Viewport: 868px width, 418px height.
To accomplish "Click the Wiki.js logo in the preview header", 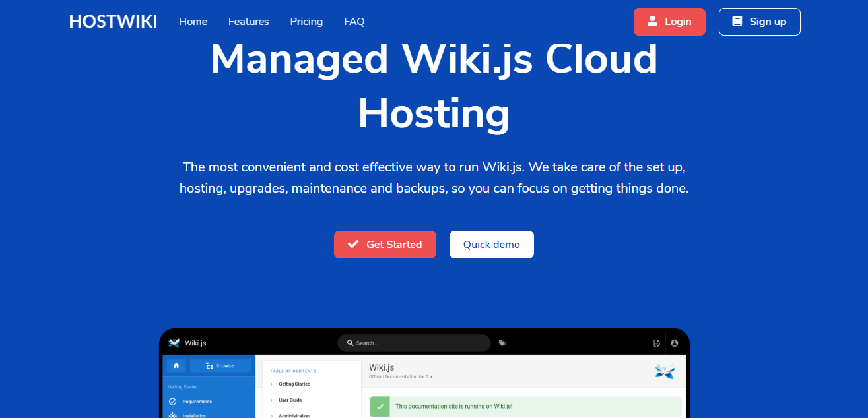I will [174, 343].
